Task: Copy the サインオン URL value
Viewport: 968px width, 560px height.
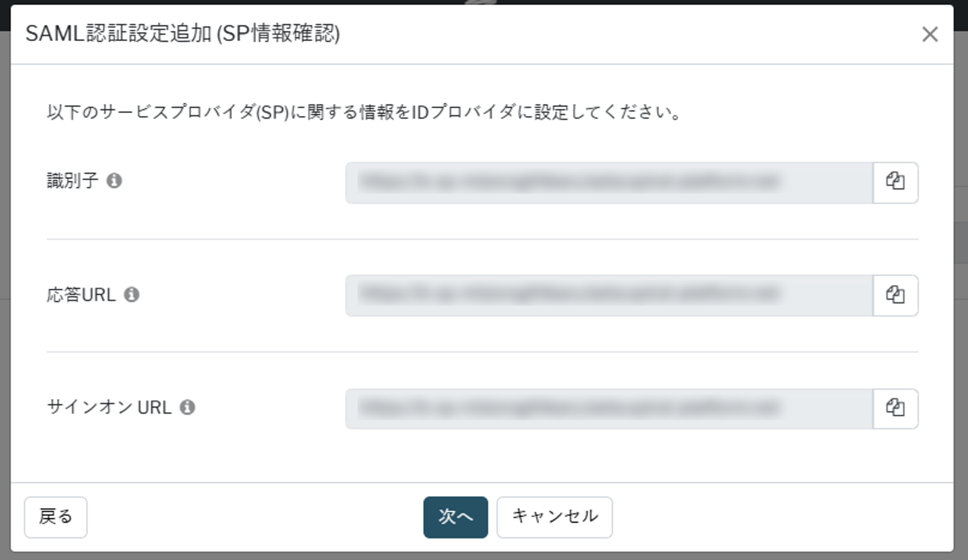Action: click(895, 408)
